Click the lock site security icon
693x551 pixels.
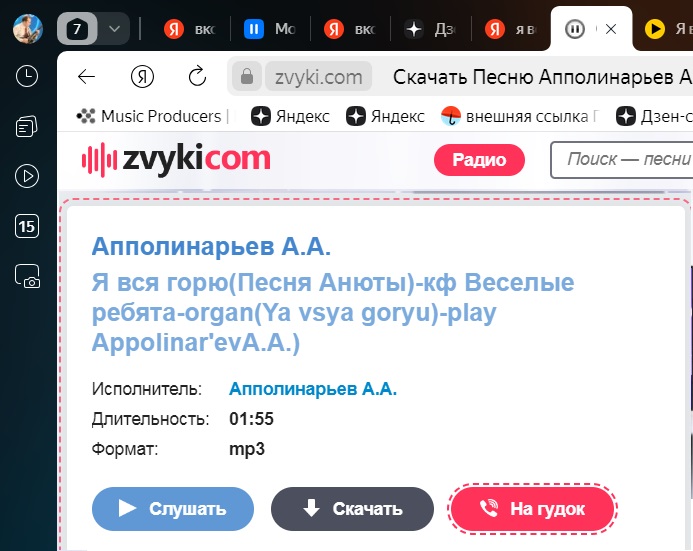[x=247, y=76]
